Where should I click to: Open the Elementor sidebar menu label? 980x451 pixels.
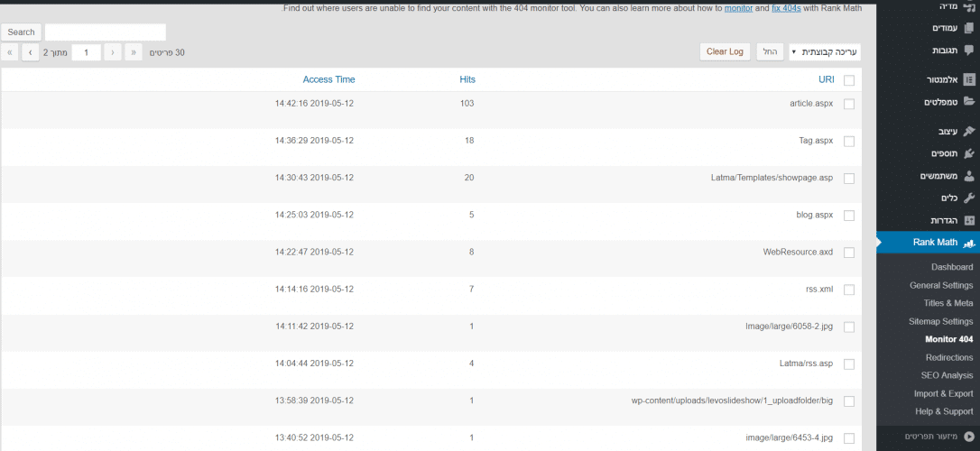942,80
